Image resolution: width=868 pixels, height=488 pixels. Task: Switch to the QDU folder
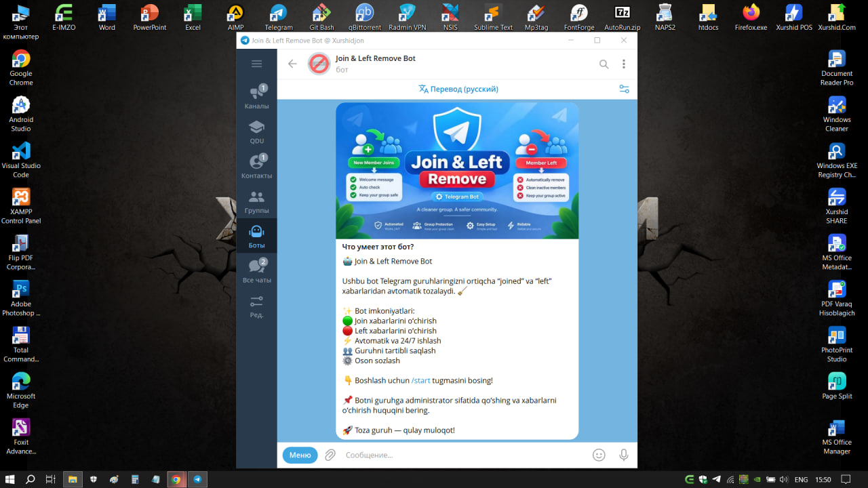pos(256,132)
